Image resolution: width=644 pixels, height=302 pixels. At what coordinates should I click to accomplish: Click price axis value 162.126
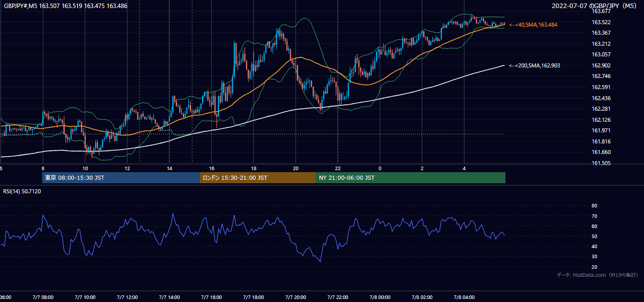coord(601,120)
